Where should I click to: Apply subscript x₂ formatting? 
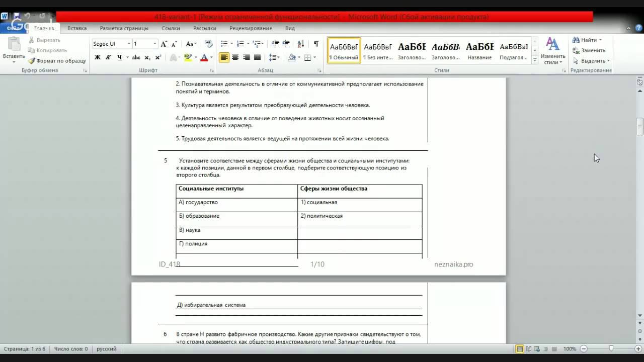[148, 57]
